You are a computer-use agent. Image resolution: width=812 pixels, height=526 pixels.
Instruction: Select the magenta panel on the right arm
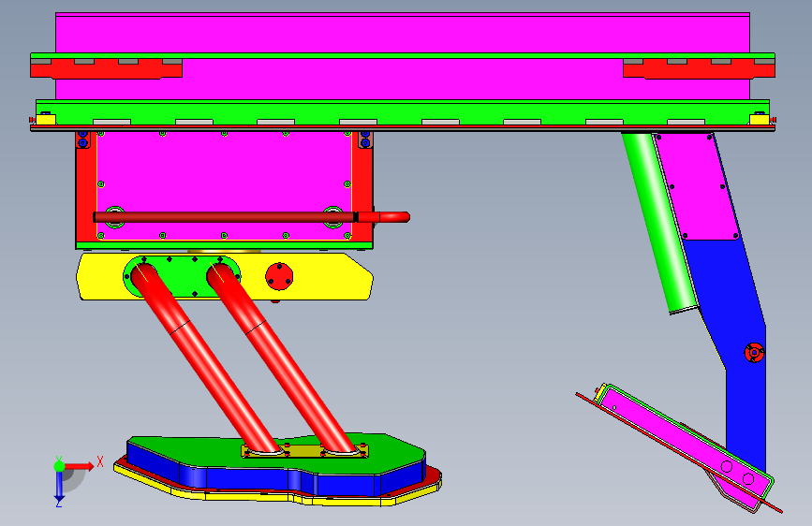pos(697,186)
